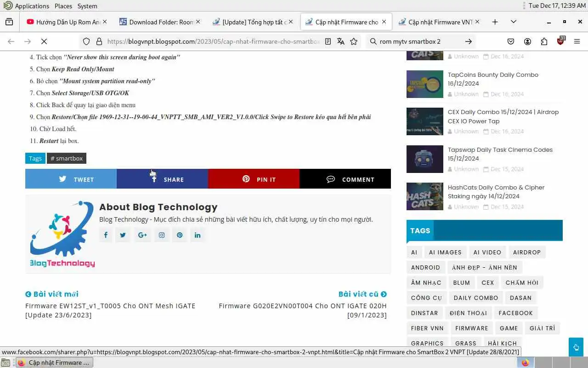Screen dimensions: 588x368
Task: Select the FACEBOOK tag
Action: click(x=516, y=313)
